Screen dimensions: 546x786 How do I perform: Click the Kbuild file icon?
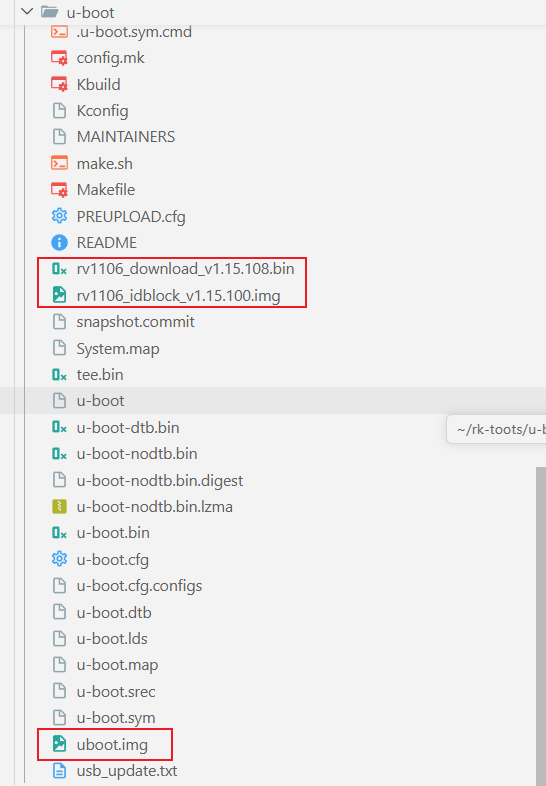pos(59,84)
